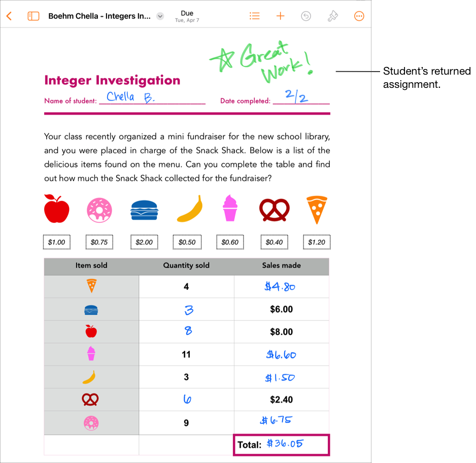Open the annotation list view
The width and height of the screenshot is (476, 463).
254,16
